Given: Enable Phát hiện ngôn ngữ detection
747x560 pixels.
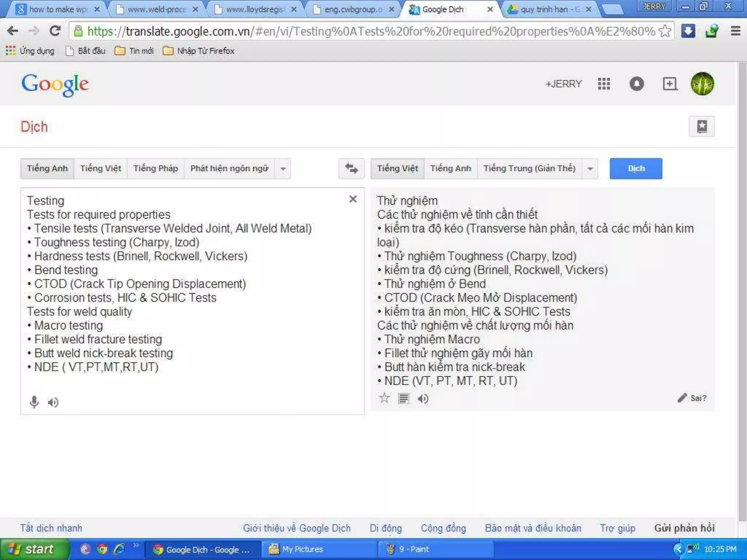Looking at the screenshot, I should point(229,168).
